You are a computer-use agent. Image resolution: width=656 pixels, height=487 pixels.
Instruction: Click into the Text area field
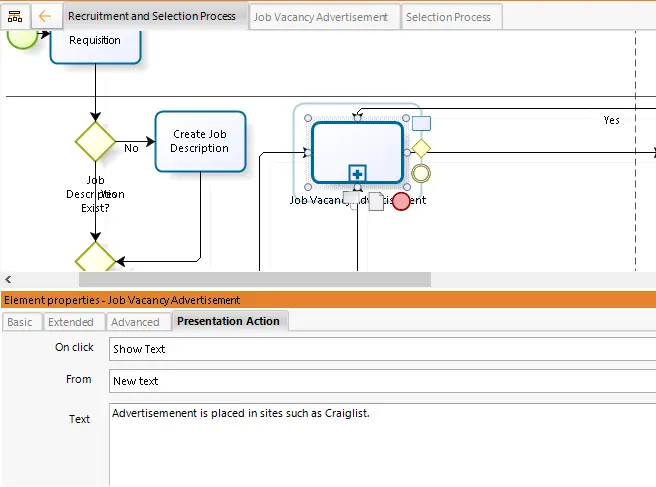(x=382, y=444)
